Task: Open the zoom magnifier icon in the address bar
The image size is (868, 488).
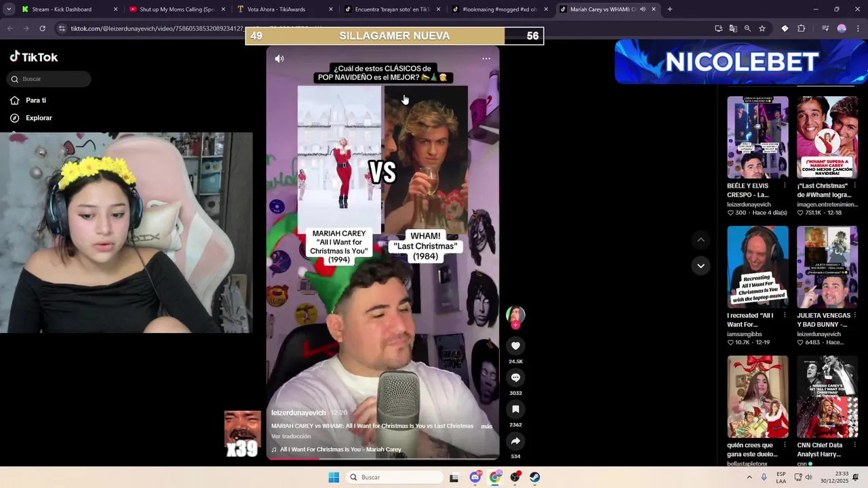Action: coord(747,28)
